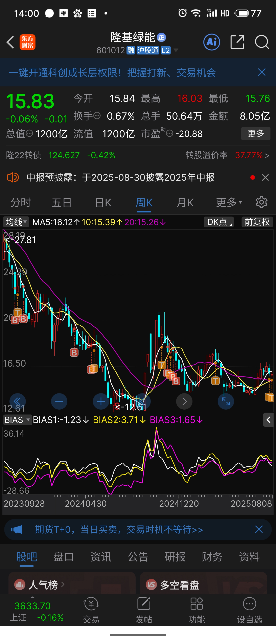Open the search magnifier icon
The width and height of the screenshot is (276, 644).
(x=262, y=42)
